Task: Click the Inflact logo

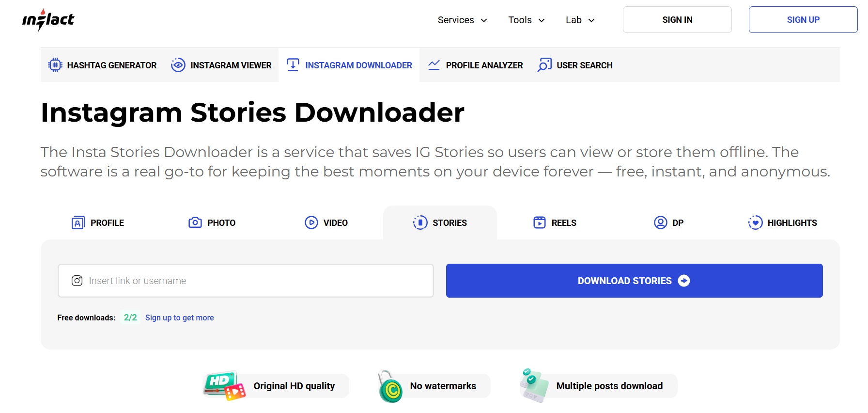Action: click(48, 20)
